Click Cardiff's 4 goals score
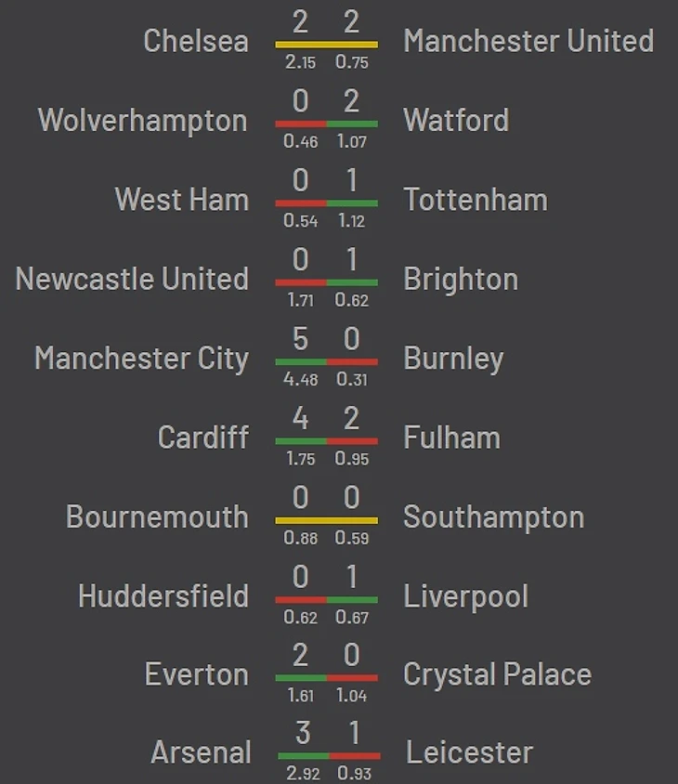 point(300,418)
